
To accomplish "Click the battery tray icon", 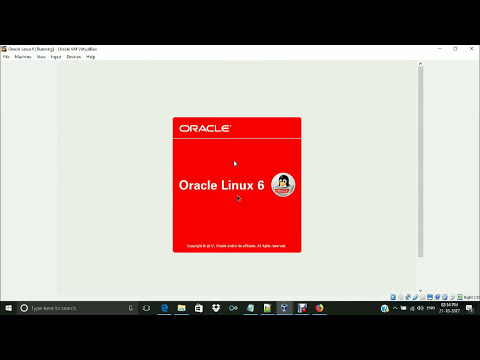I will (x=403, y=308).
